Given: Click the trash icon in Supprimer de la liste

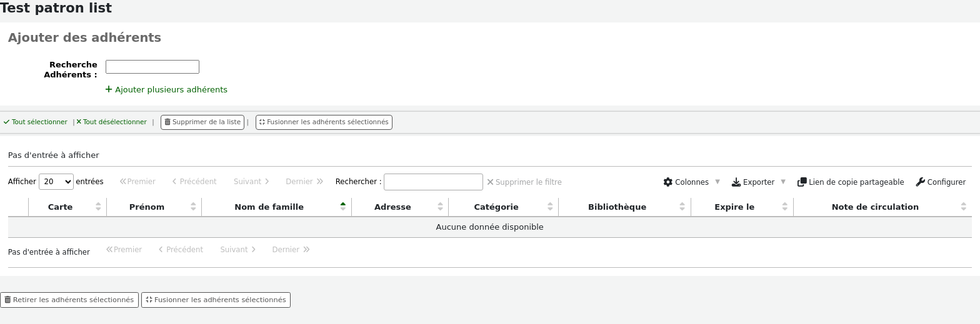Looking at the screenshot, I should pos(167,122).
